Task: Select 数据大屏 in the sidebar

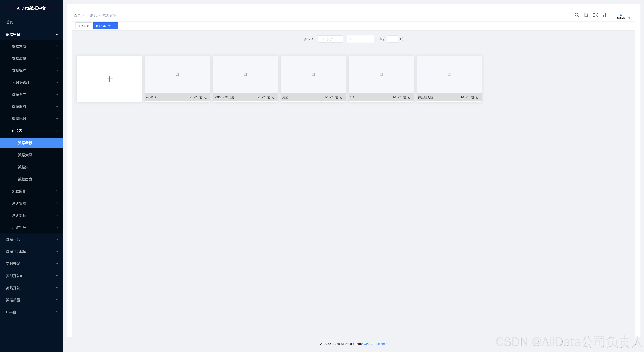Action: point(25,155)
